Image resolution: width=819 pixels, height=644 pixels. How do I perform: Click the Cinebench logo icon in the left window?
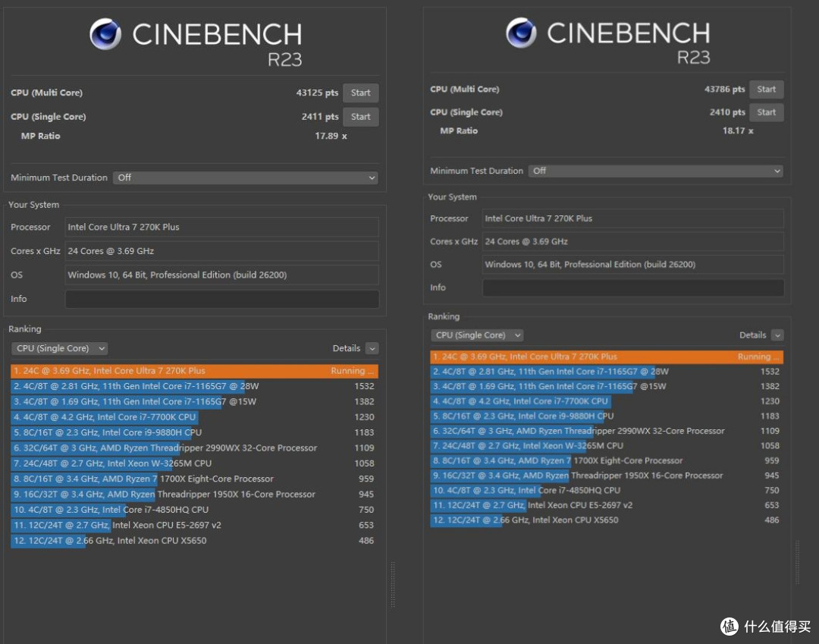tap(105, 34)
